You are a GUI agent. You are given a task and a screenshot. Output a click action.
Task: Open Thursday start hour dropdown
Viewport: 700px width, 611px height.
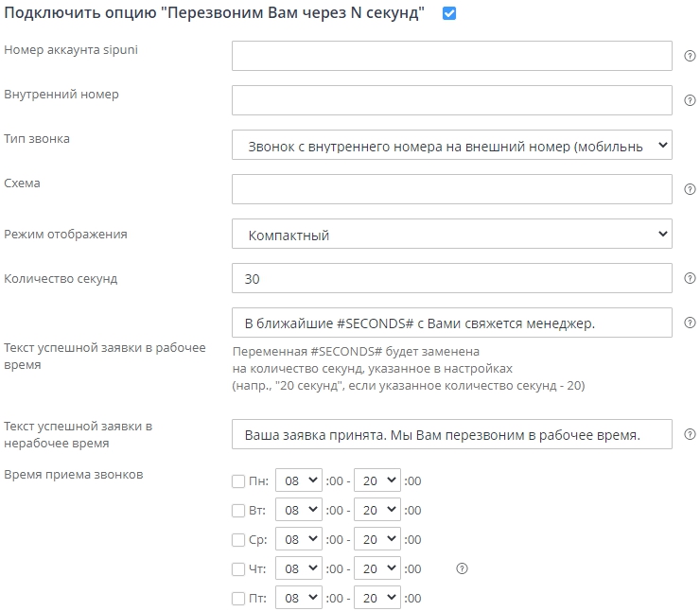299,569
